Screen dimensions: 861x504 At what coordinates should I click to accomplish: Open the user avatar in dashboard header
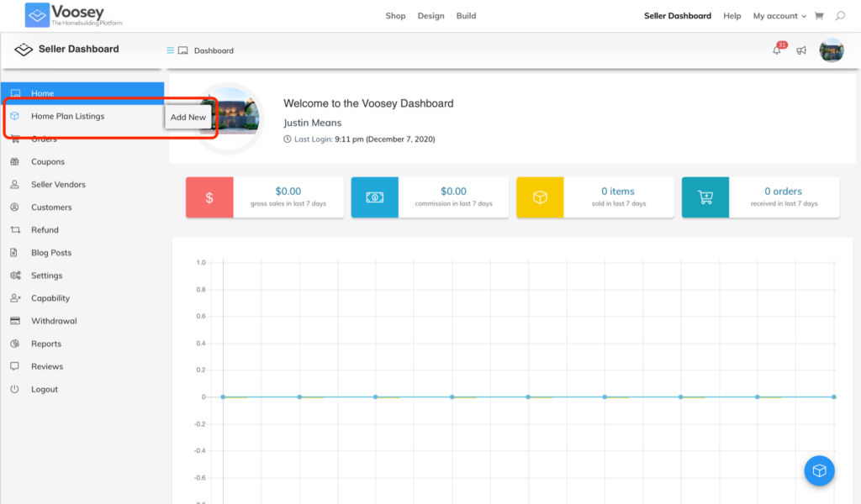pyautogui.click(x=832, y=50)
